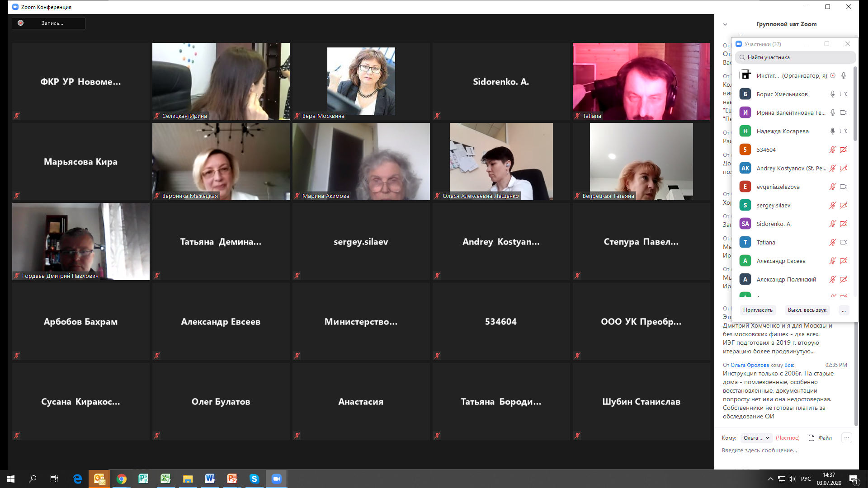Select Tatiana video tile
Screen dimensions: 868x488
[x=641, y=81]
